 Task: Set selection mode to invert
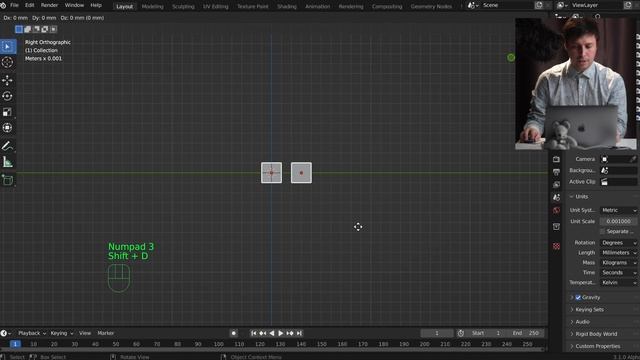pos(45,29)
